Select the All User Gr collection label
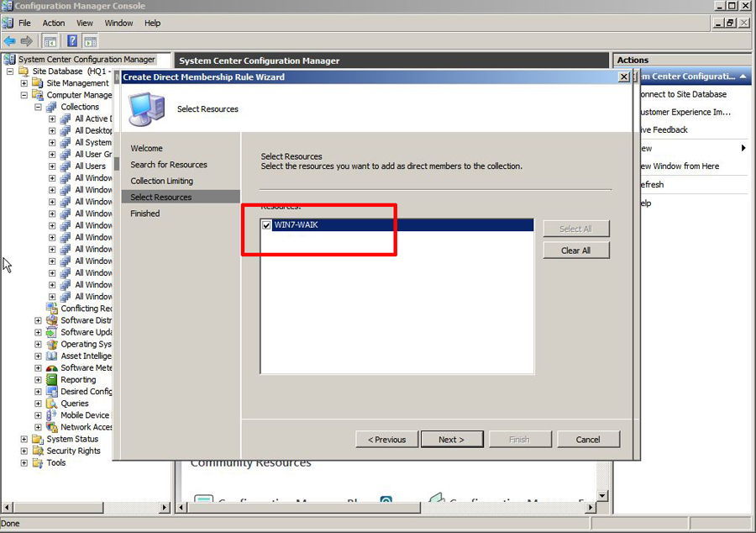Image resolution: width=756 pixels, height=533 pixels. [x=93, y=155]
